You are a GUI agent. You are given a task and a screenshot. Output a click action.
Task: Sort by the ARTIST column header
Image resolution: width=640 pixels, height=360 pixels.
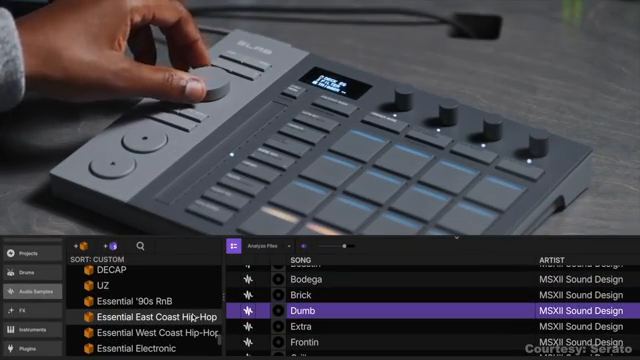(x=552, y=260)
